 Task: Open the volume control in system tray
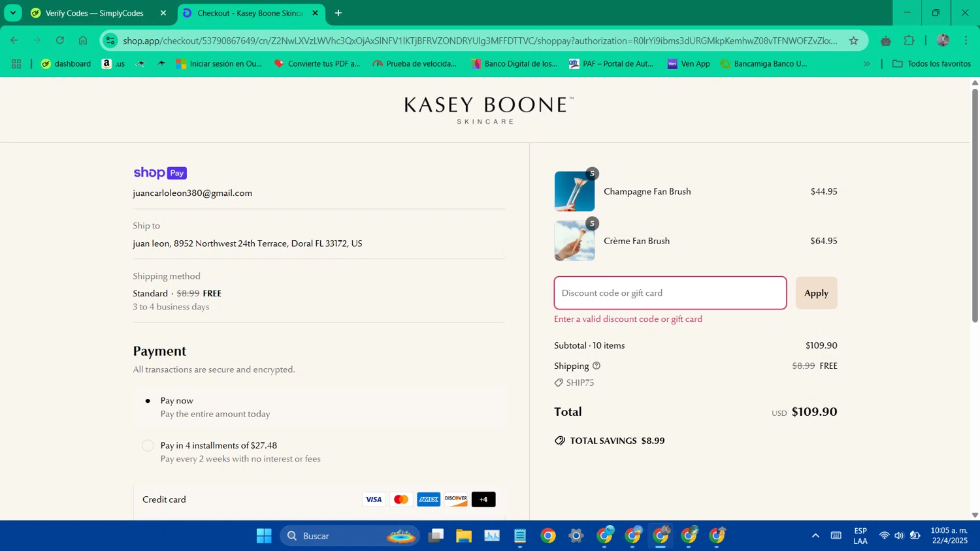pos(899,536)
